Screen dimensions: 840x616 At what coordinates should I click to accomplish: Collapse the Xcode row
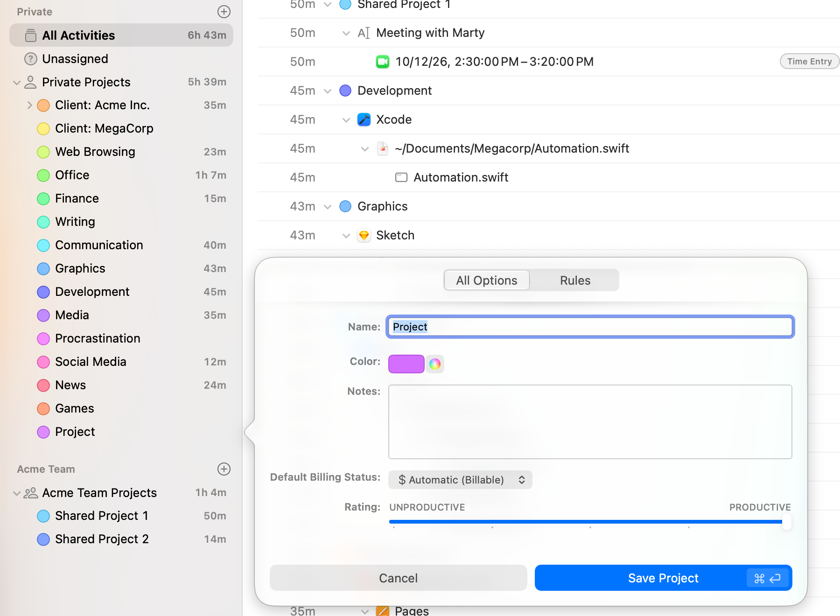346,120
